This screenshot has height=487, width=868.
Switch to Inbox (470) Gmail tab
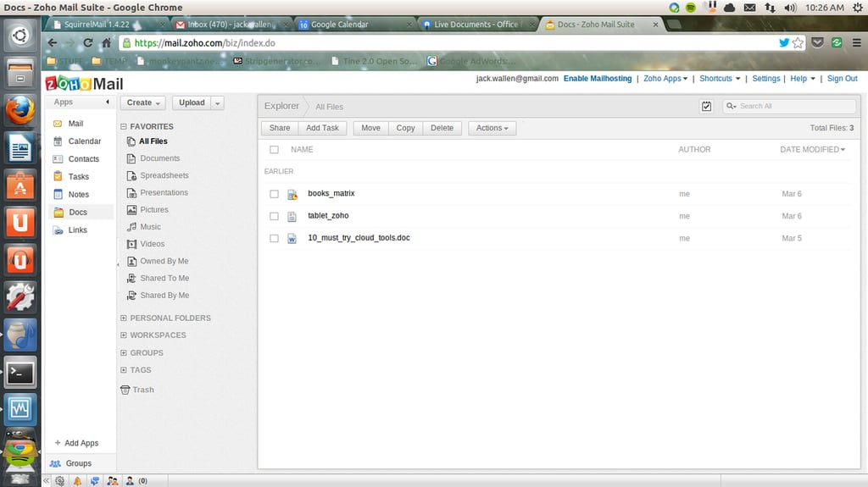[x=230, y=25]
